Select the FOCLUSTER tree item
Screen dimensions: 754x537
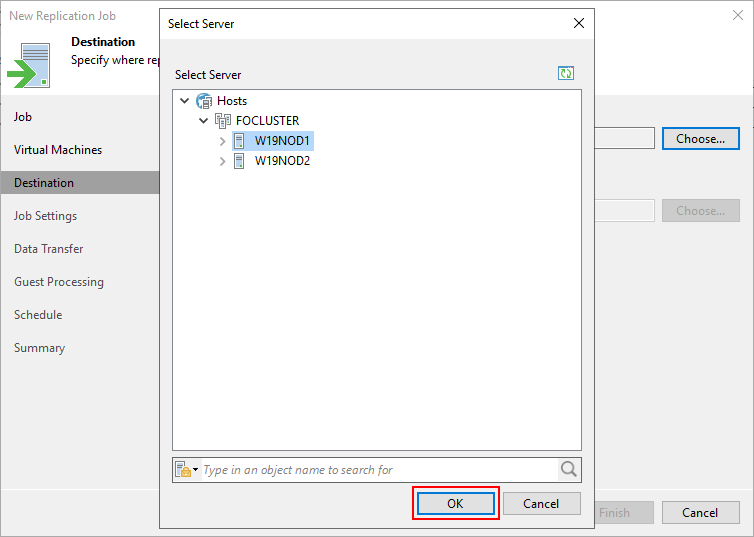pos(267,121)
